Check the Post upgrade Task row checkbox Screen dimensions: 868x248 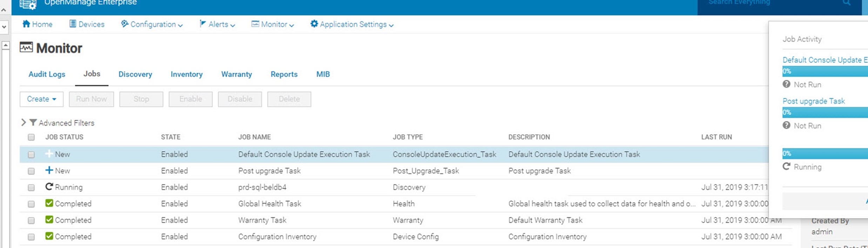point(31,171)
